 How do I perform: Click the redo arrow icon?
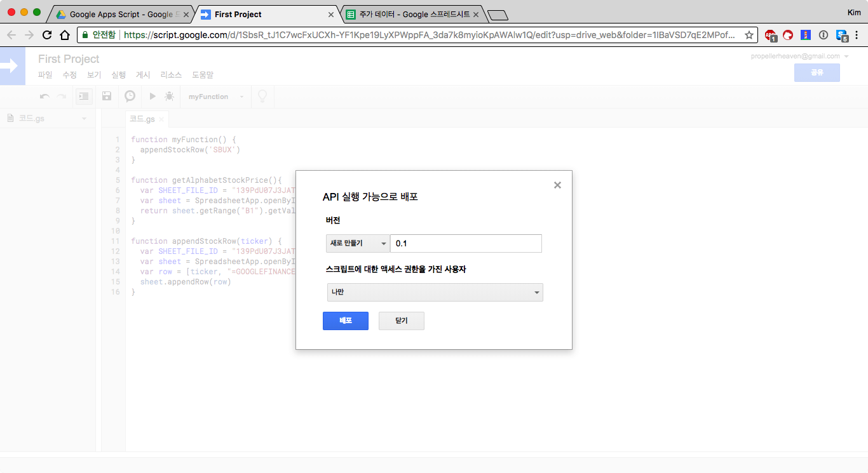(x=61, y=96)
